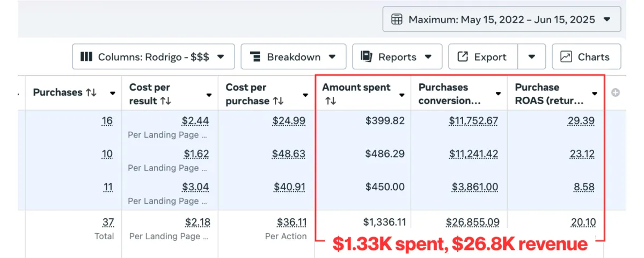This screenshot has height=258, width=644.
Task: Open the Charts view
Action: pyautogui.click(x=586, y=56)
